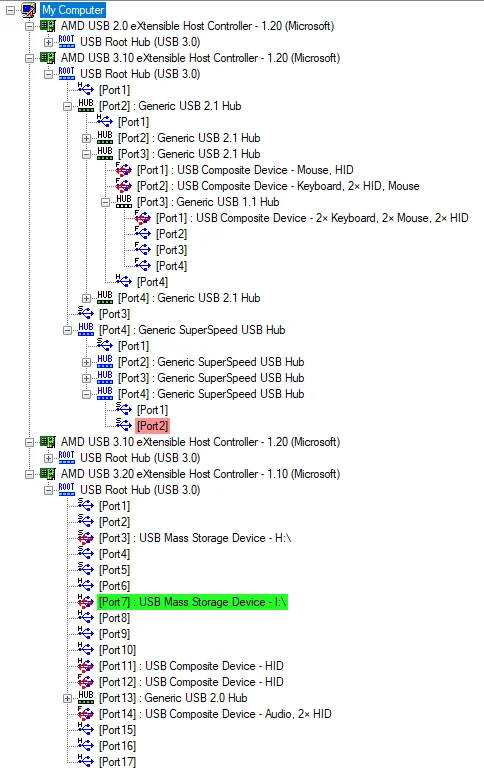Select AMD USB 3.20 eXtensible Host Controller row

pyautogui.click(x=200, y=474)
